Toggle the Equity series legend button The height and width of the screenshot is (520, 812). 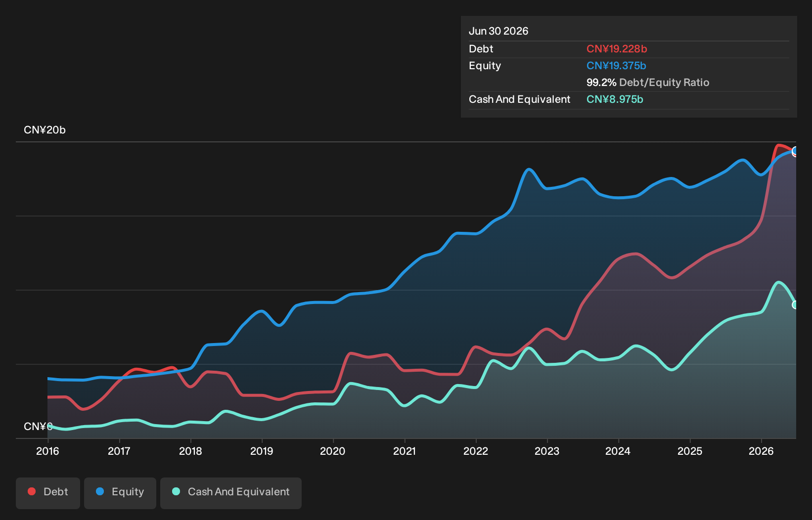[x=120, y=493]
